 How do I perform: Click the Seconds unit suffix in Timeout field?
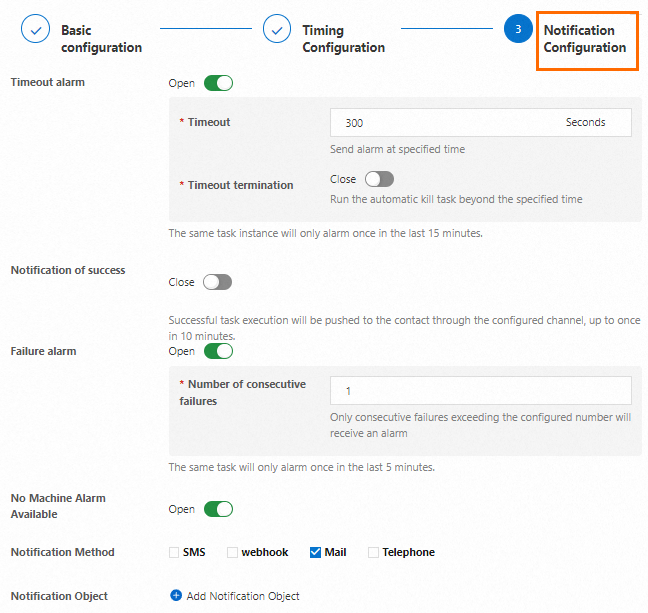(585, 123)
